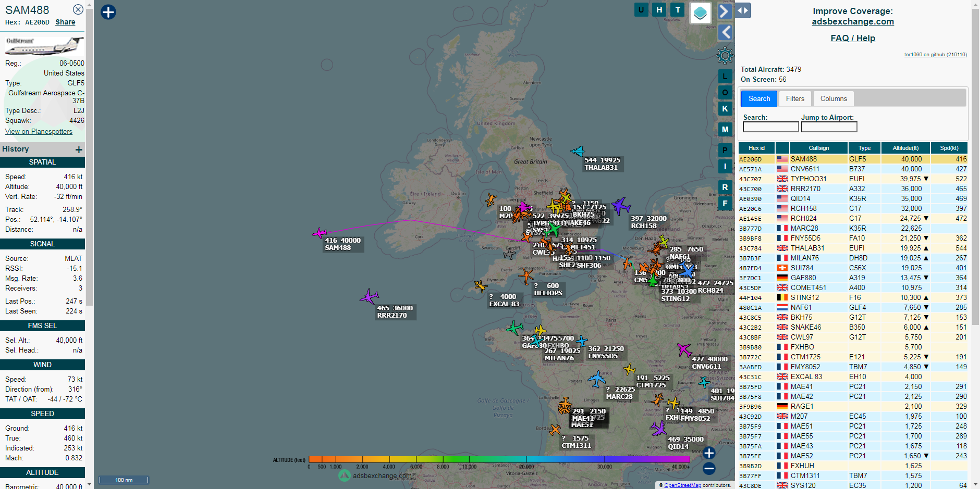The width and height of the screenshot is (980, 489).
Task: Sort table by Callsign column
Action: pyautogui.click(x=818, y=148)
